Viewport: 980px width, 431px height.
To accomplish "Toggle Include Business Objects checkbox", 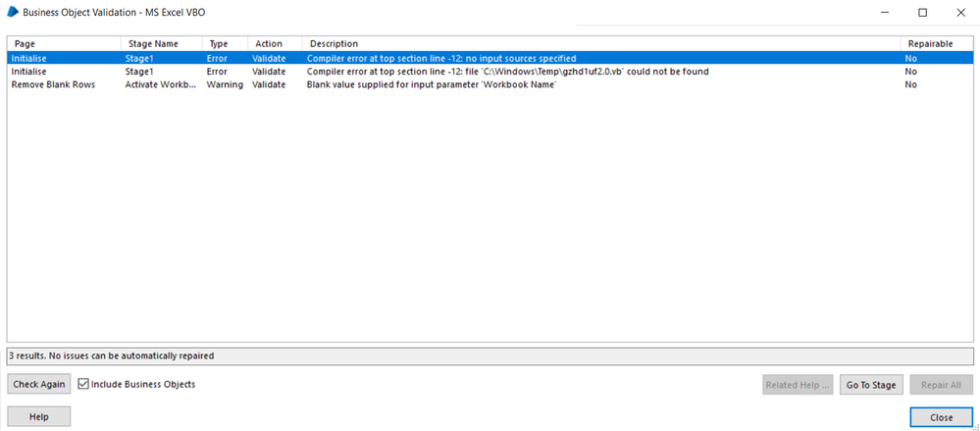I will click(x=83, y=384).
